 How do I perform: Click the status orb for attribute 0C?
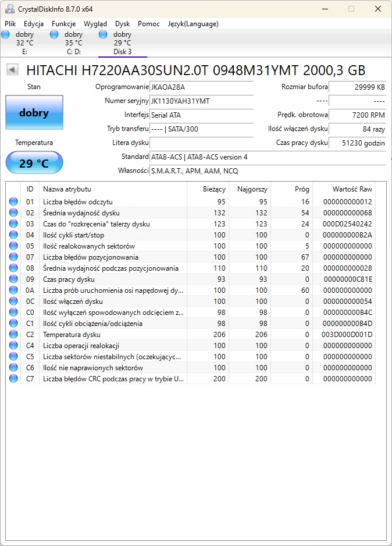[13, 301]
